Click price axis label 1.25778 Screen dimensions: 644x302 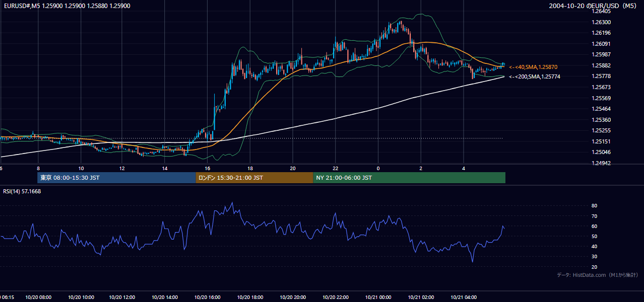pos(601,76)
